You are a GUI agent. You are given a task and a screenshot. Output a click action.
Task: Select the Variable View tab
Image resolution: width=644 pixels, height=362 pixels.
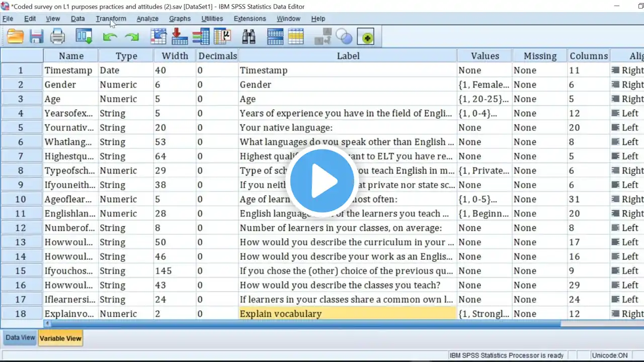pos(60,338)
